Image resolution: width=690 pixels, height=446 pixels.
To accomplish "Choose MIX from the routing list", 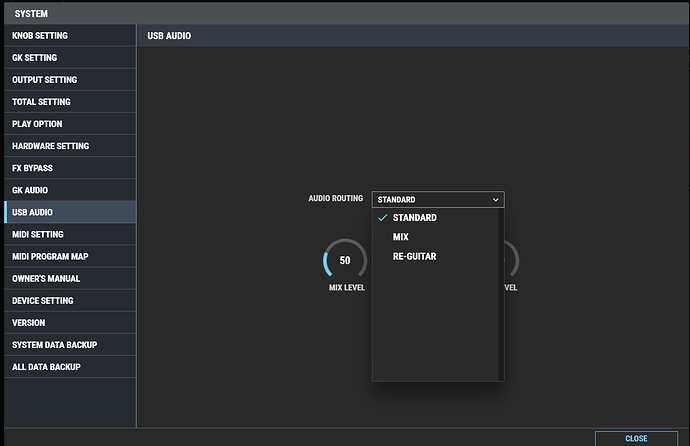I will pyautogui.click(x=401, y=237).
